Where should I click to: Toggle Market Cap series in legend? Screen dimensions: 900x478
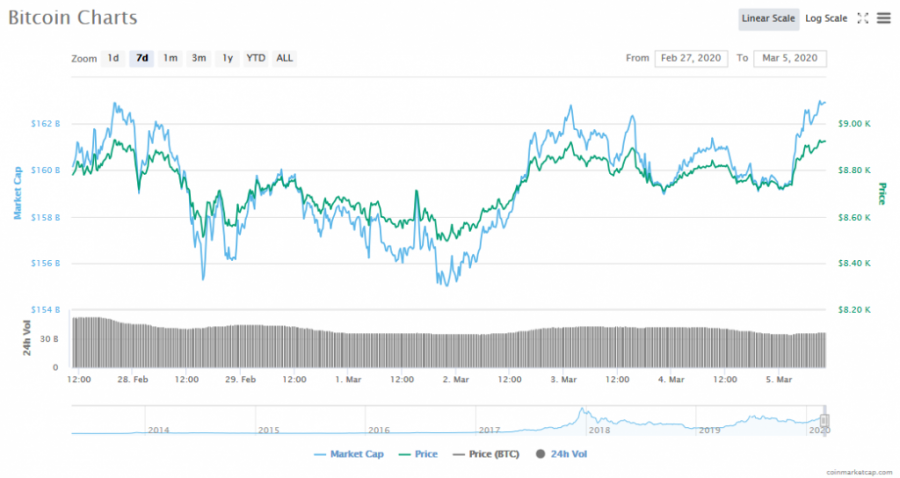click(x=348, y=454)
